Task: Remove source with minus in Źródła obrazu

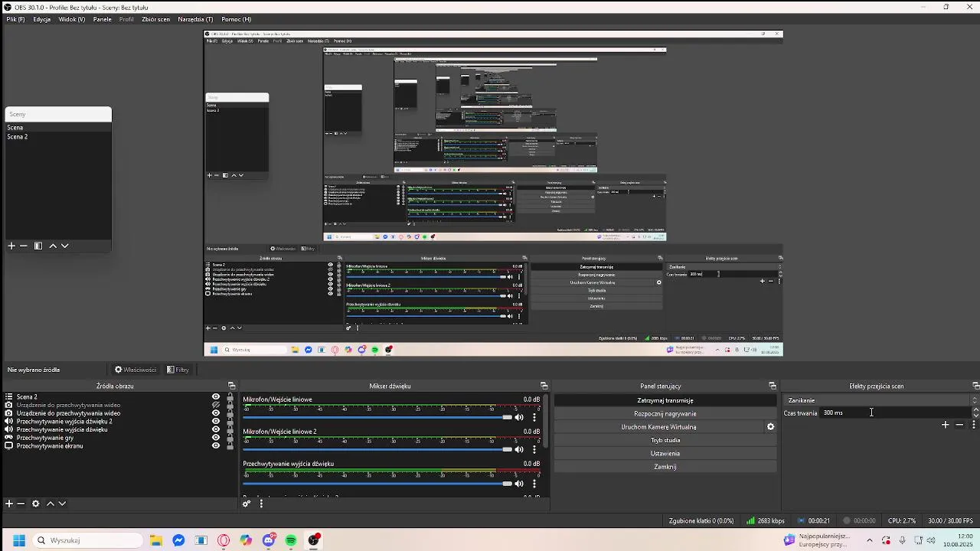Action: tap(21, 504)
